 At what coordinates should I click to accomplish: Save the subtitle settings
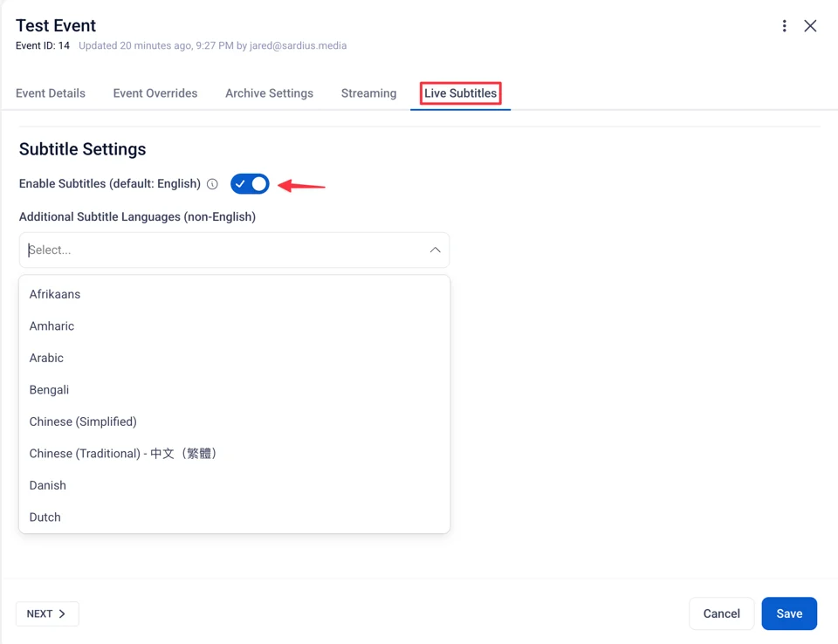789,613
